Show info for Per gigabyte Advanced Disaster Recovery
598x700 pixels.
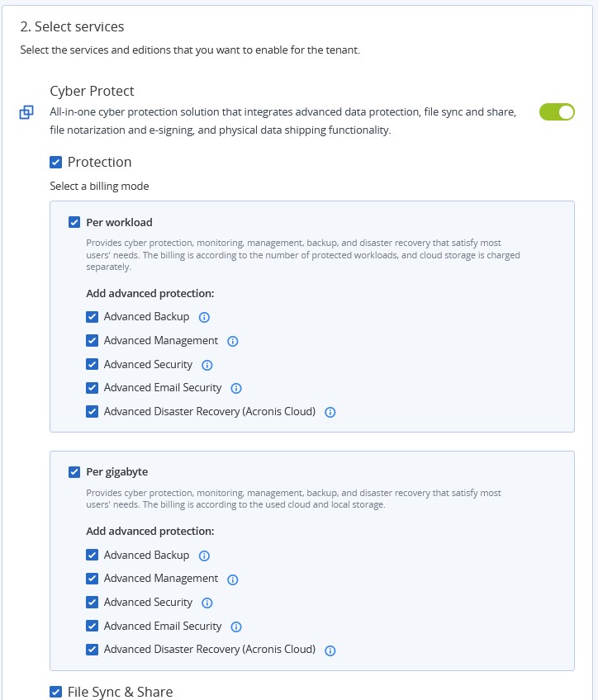coord(330,650)
